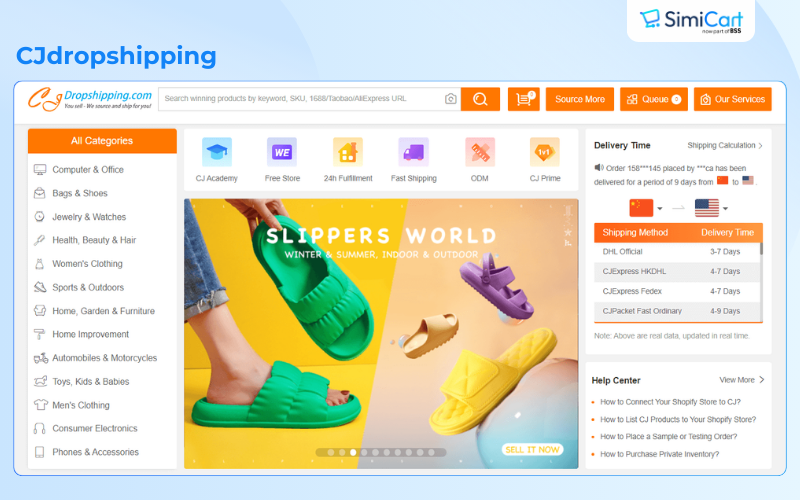Expand the USA destination country dropdown

[x=725, y=209]
